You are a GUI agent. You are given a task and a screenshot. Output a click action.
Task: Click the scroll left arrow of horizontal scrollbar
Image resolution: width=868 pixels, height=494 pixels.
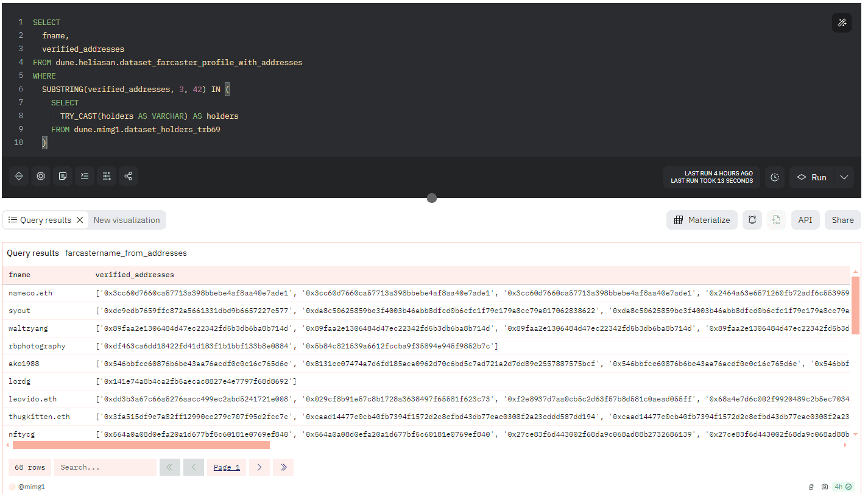click(7, 445)
